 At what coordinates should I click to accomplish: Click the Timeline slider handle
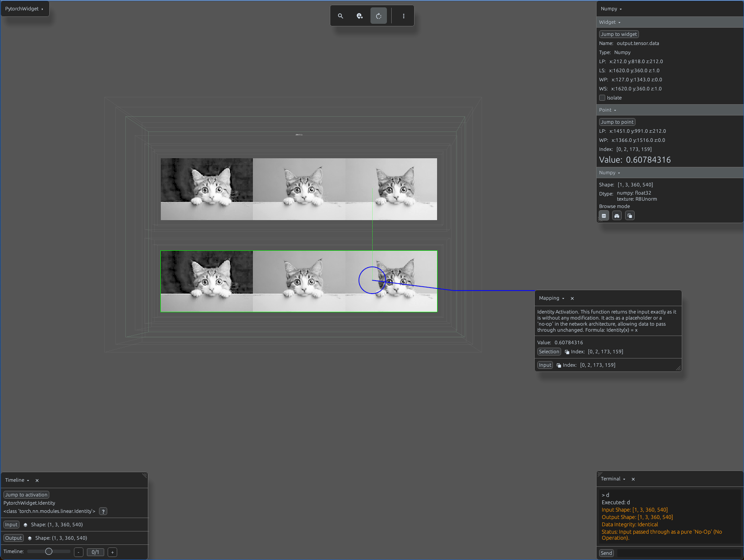click(x=49, y=551)
